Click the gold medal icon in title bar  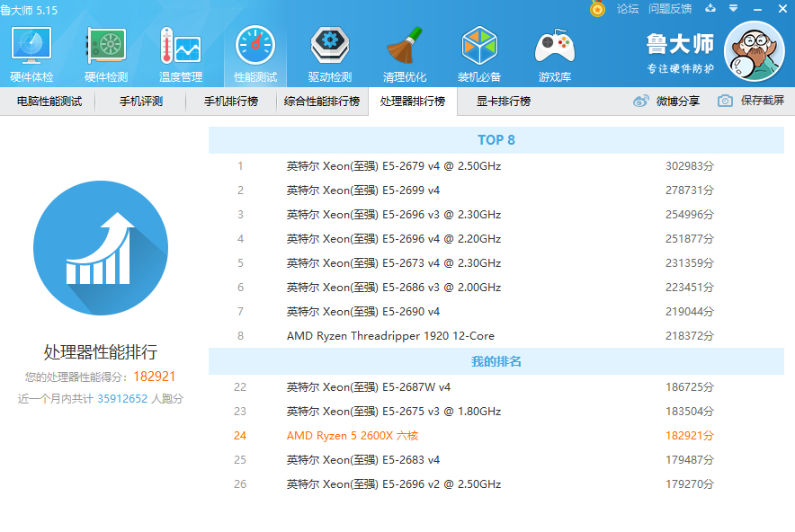(598, 9)
